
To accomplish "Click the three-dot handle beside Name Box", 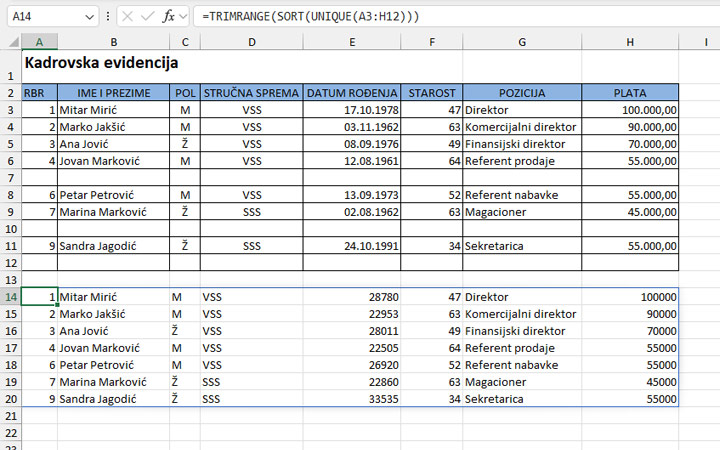I will [109, 17].
